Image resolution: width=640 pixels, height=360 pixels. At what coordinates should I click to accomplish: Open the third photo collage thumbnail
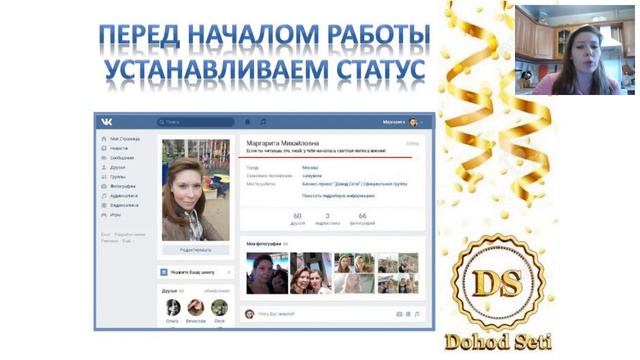point(354,273)
